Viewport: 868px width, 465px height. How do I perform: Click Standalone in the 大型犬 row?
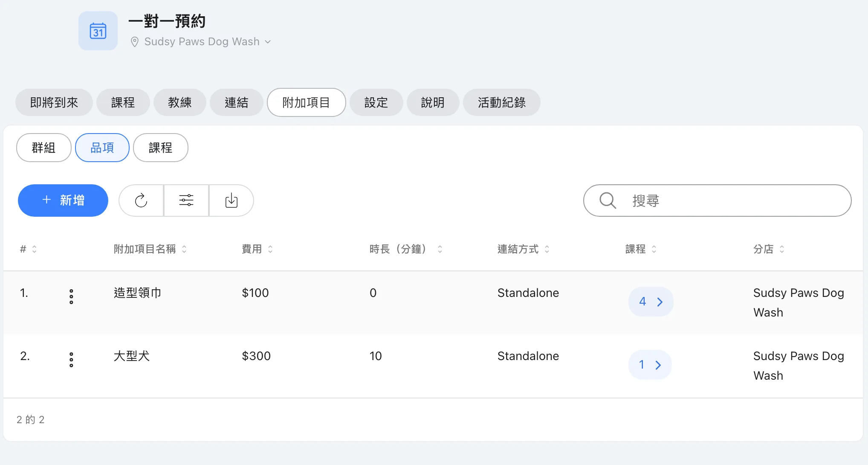tap(528, 356)
